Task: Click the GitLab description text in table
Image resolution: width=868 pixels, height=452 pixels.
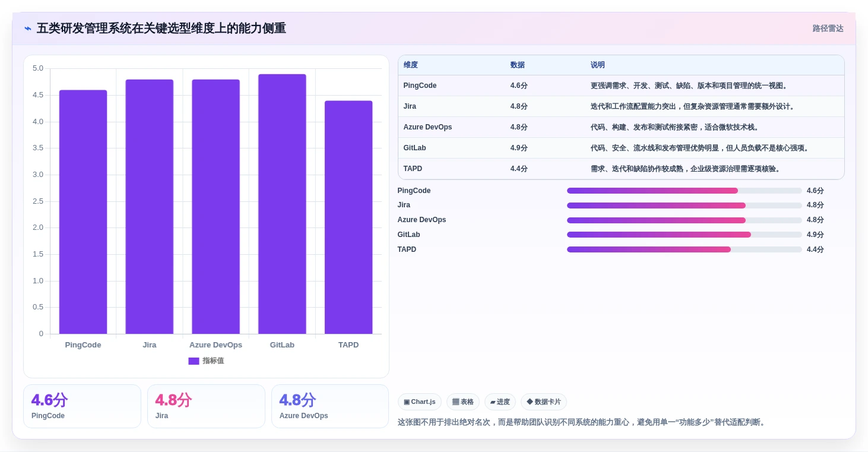Action: 699,148
